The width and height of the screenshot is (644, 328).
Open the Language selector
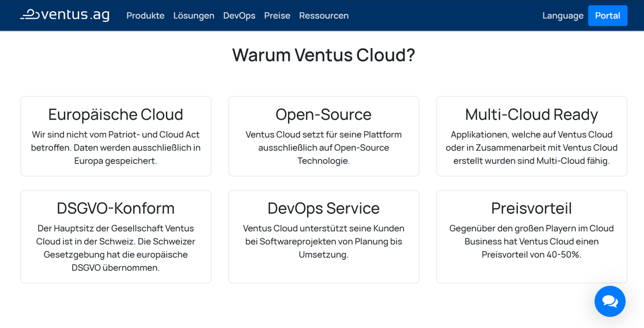point(563,16)
